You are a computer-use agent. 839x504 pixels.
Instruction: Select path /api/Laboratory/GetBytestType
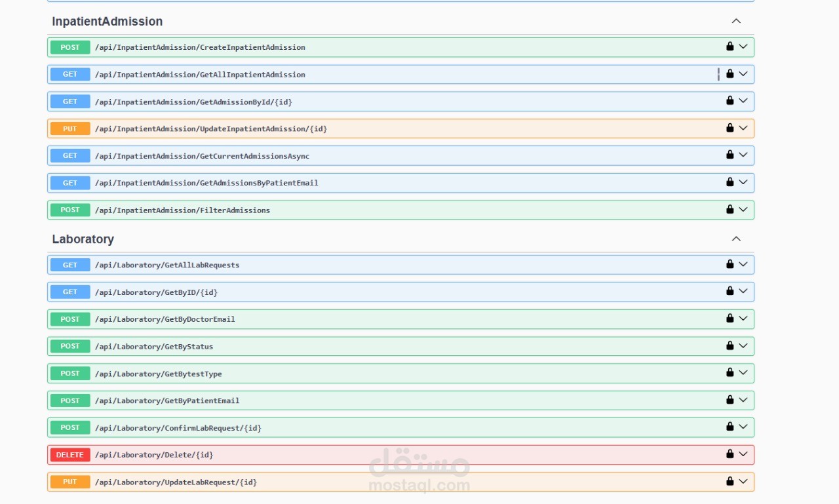point(159,374)
